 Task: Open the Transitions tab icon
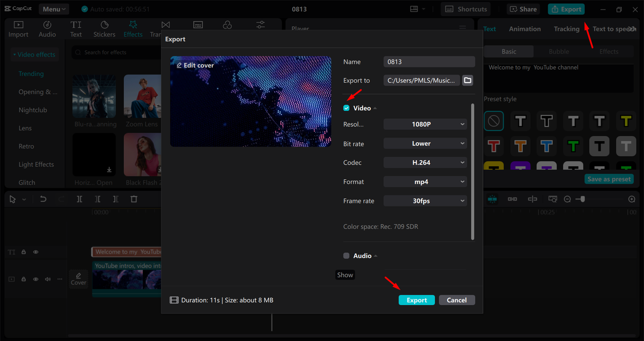166,25
